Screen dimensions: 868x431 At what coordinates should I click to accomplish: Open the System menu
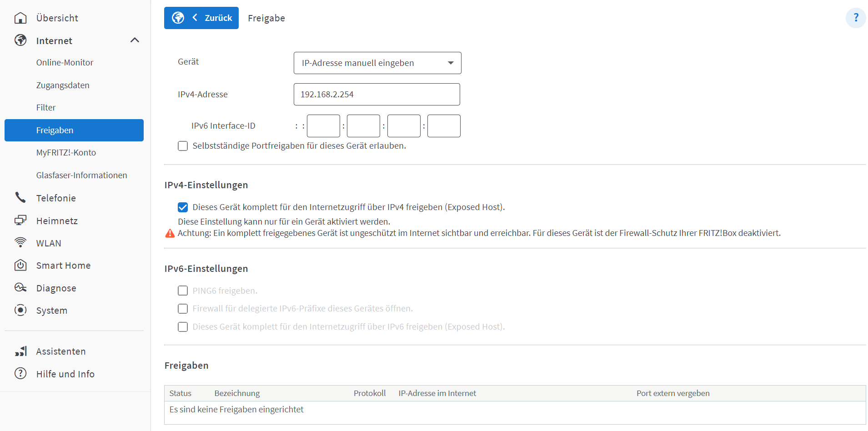[52, 310]
